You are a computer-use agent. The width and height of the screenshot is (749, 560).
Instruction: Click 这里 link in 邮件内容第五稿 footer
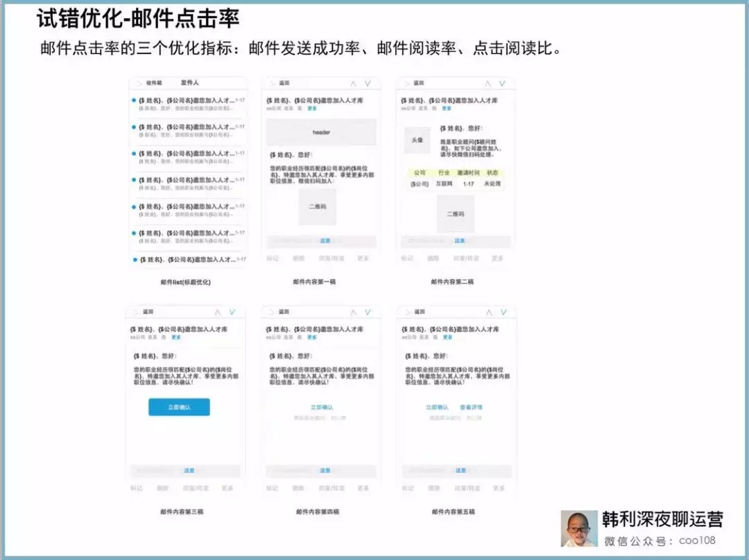(x=460, y=471)
